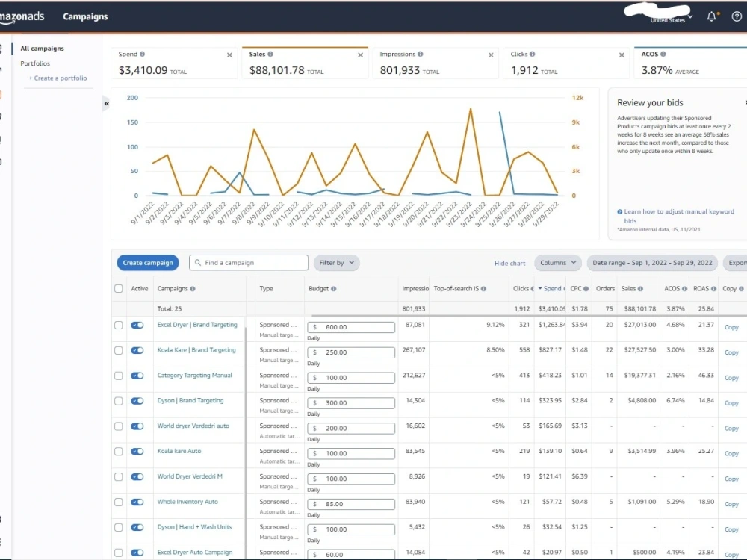Viewport: 747px width, 560px height.
Task: Click the Amazon Ads logo
Action: 22,16
